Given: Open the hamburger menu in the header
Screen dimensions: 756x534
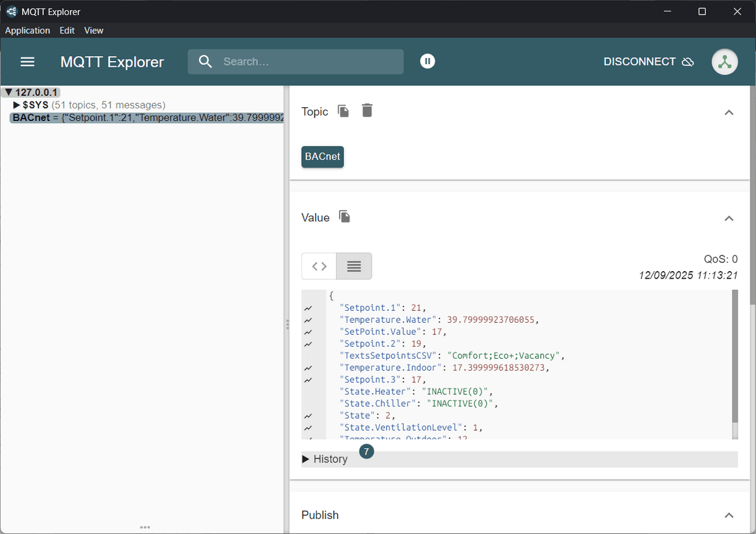Looking at the screenshot, I should (28, 62).
